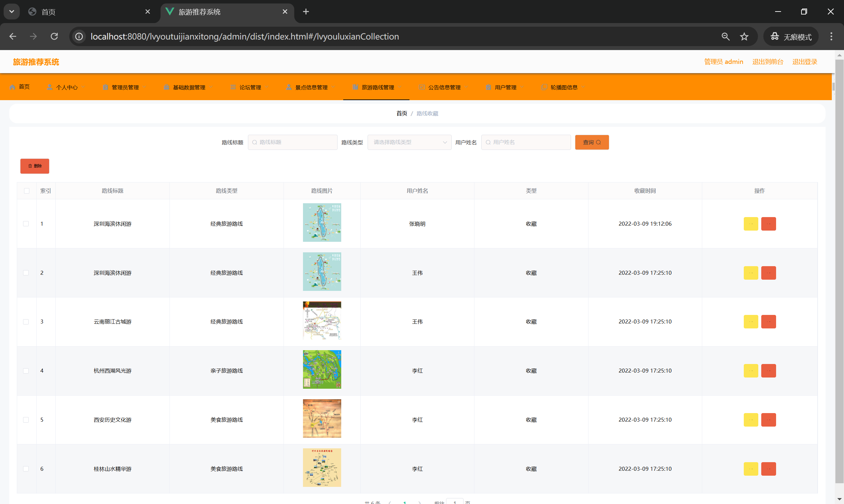Toggle the select-all checkbox in table header
Viewport: 844px width, 504px height.
(26, 191)
